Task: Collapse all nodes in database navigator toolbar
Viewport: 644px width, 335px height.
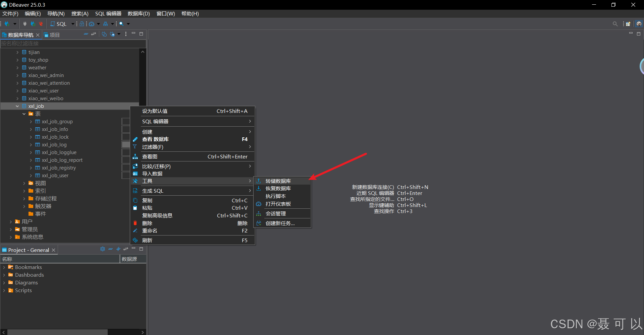Action: 86,34
